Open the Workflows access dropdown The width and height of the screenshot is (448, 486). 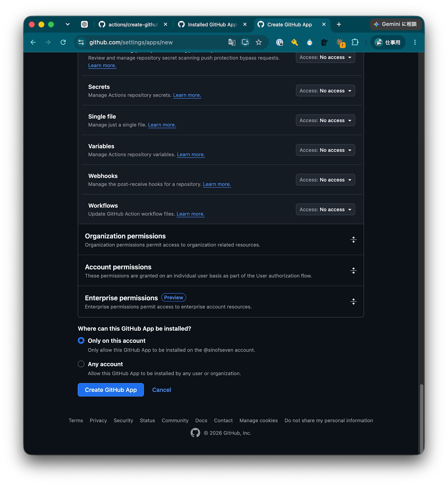tap(325, 209)
